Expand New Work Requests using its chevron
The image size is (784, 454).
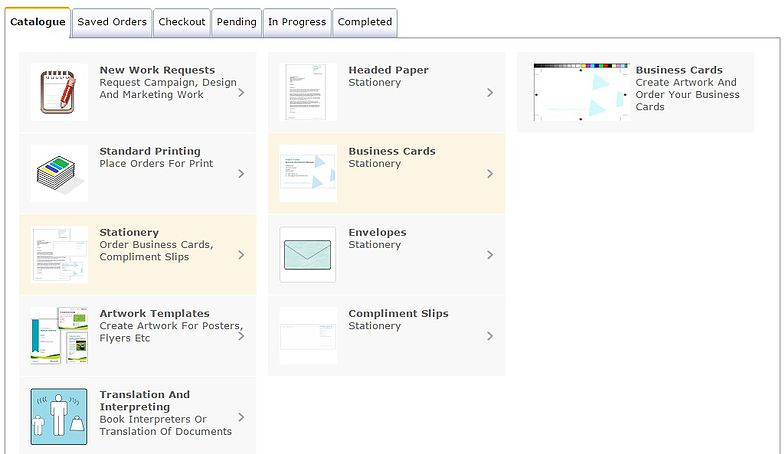click(241, 92)
